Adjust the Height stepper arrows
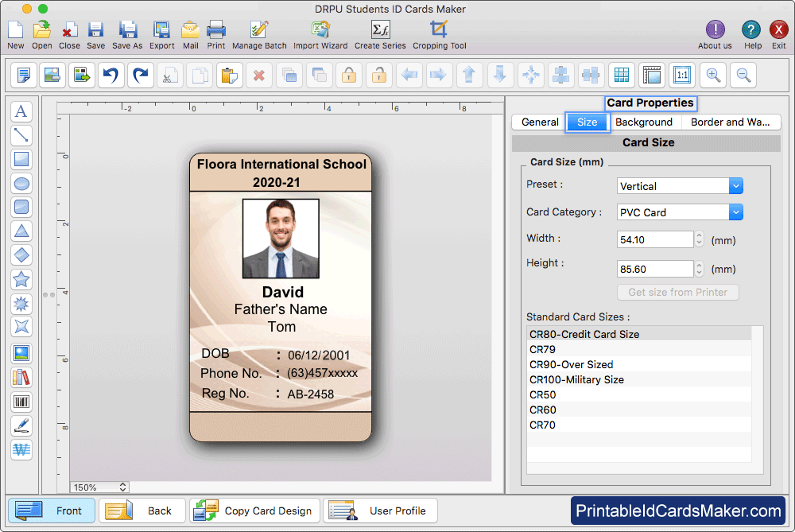 [x=699, y=269]
